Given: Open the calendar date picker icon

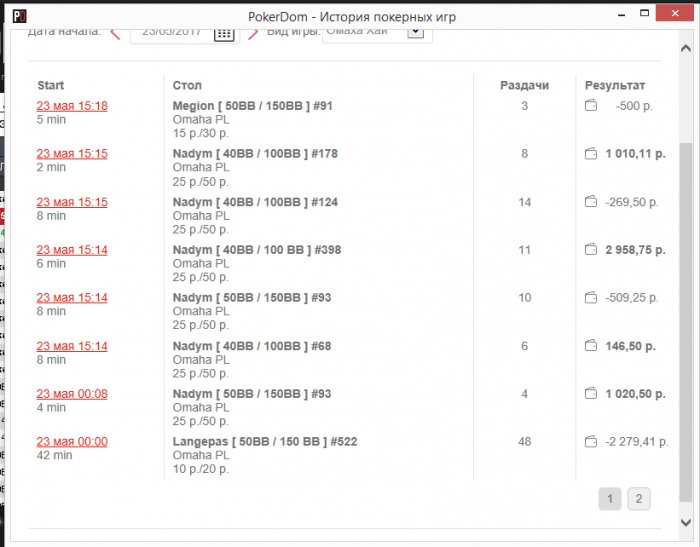Looking at the screenshot, I should 224,34.
